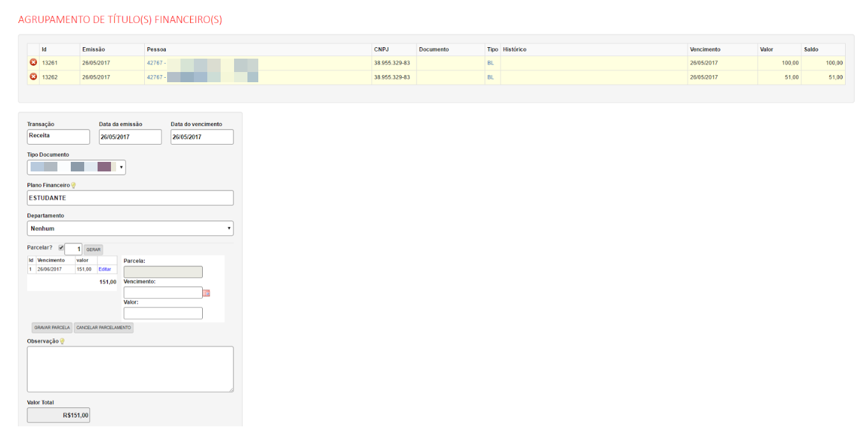Toggle the Parcelar checkbox
Image resolution: width=868 pixels, height=434 pixels.
point(61,248)
